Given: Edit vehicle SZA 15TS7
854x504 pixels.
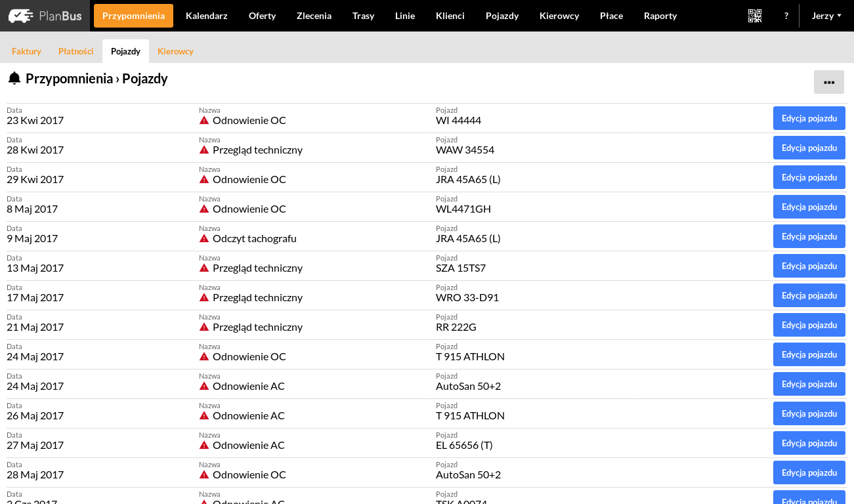Looking at the screenshot, I should [809, 266].
